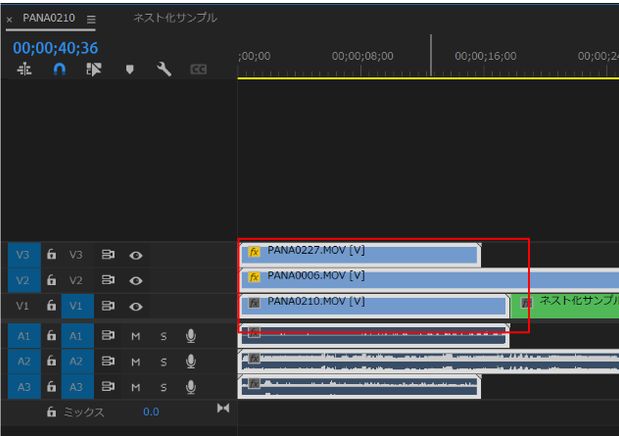Open Timeline display settings wrench

pyautogui.click(x=163, y=69)
